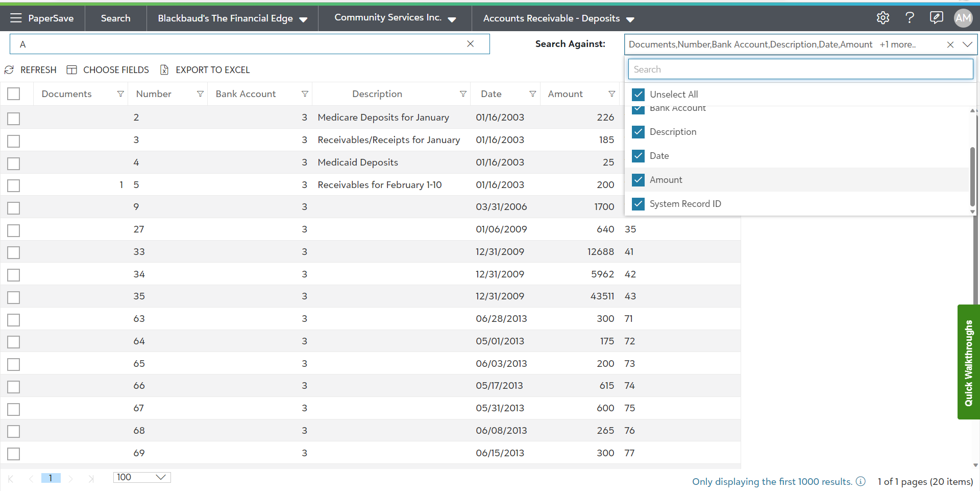Uncheck System Record ID option
Screen dimensions: 980x491
click(x=638, y=204)
